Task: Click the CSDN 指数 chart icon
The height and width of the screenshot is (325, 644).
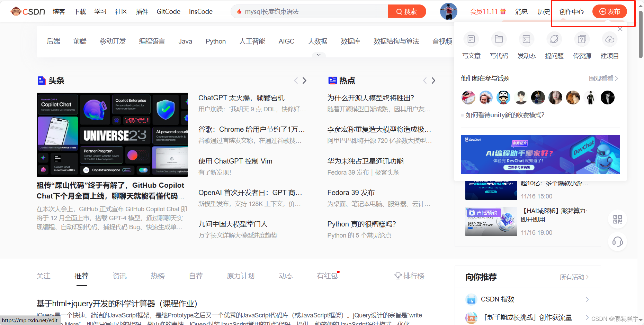Action: tap(471, 299)
